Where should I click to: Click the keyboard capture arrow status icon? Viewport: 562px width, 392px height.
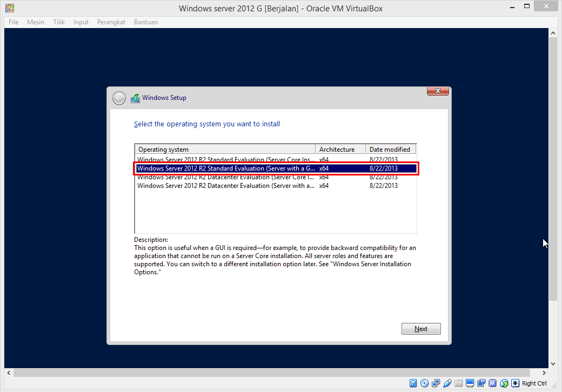pyautogui.click(x=515, y=383)
